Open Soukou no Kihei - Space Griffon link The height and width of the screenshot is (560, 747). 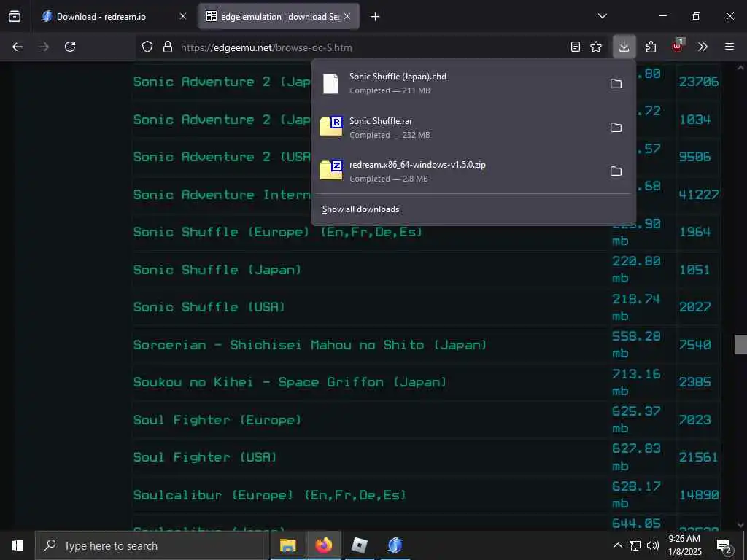(290, 382)
